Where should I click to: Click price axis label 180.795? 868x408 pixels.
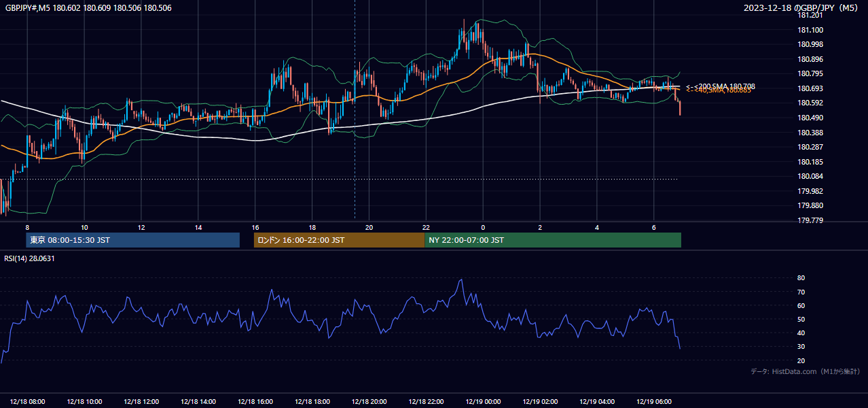click(810, 73)
